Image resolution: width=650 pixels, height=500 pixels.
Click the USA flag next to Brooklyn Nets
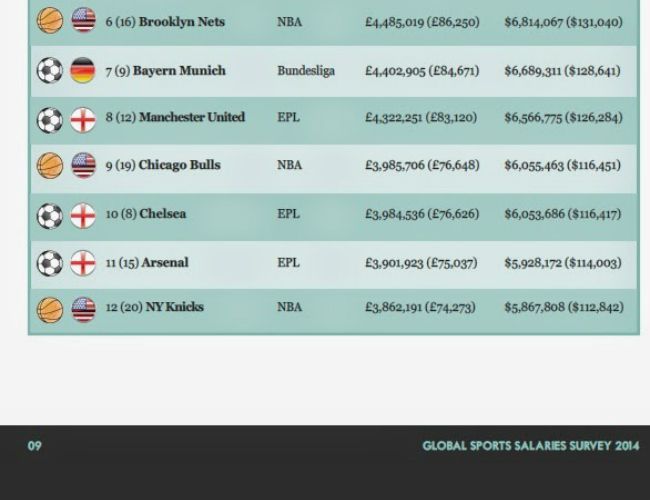[x=83, y=21]
